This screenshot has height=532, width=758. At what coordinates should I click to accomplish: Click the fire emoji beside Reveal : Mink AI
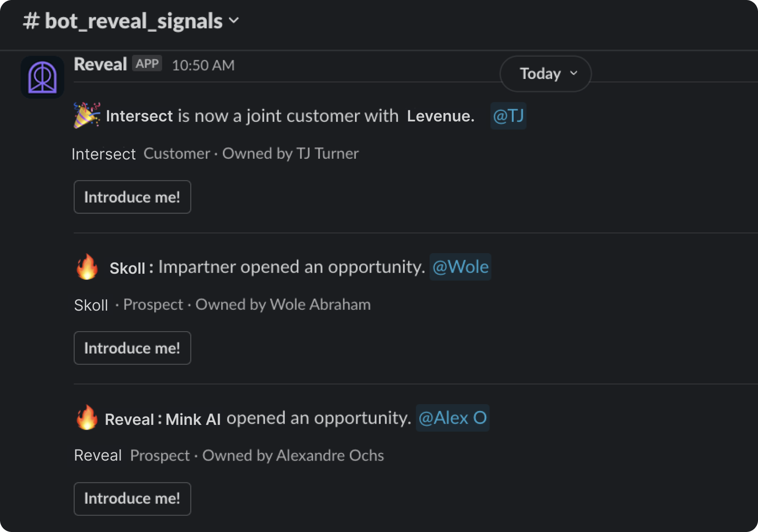coord(87,418)
